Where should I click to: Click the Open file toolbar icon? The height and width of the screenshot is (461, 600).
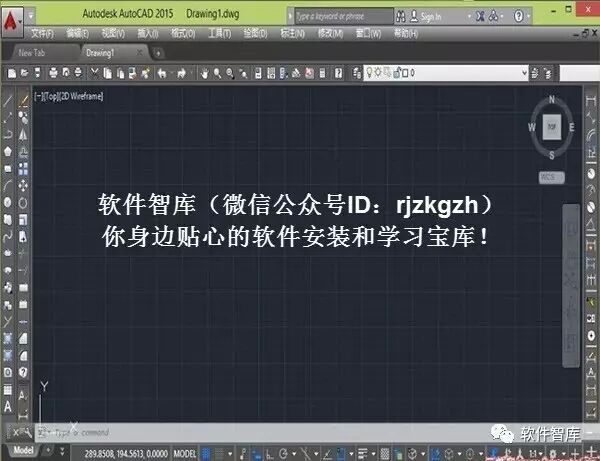24,73
